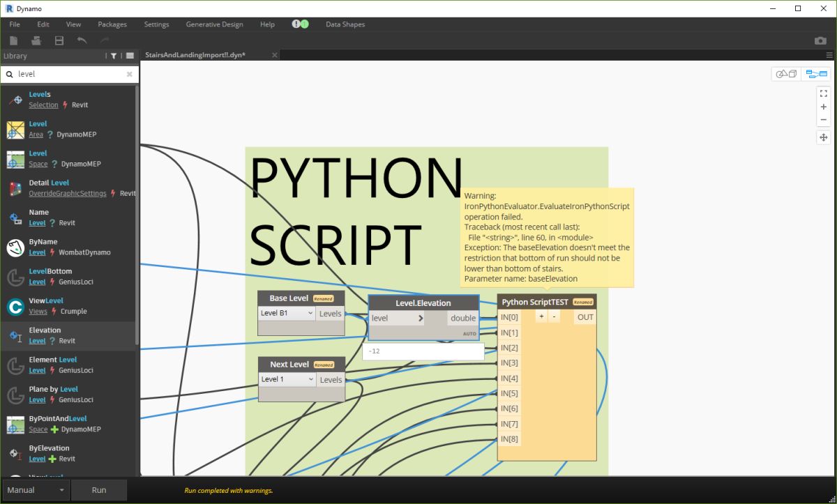Image resolution: width=837 pixels, height=504 pixels.
Task: Click the zoom in plus button
Action: [x=824, y=107]
